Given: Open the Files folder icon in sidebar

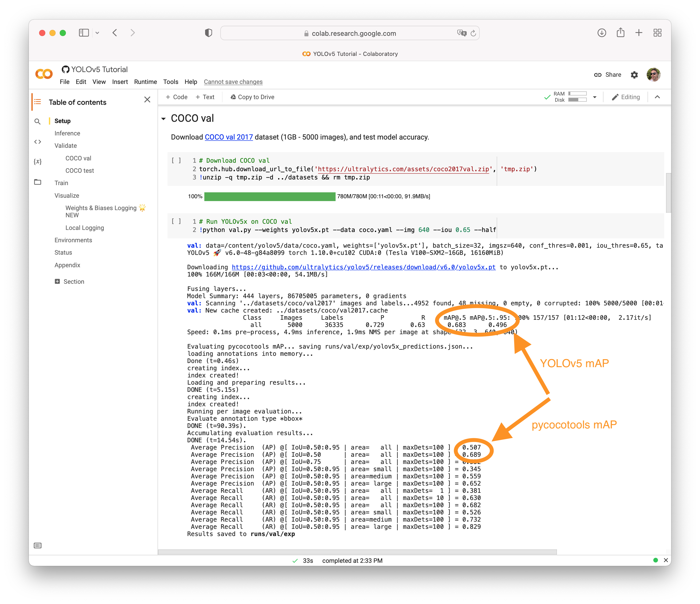Looking at the screenshot, I should tap(38, 182).
